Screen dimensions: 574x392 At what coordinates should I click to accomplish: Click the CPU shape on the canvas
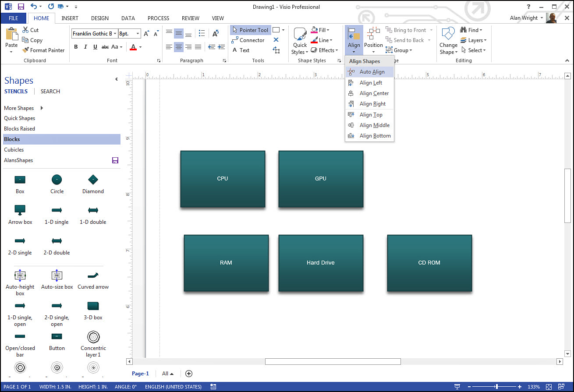(223, 179)
